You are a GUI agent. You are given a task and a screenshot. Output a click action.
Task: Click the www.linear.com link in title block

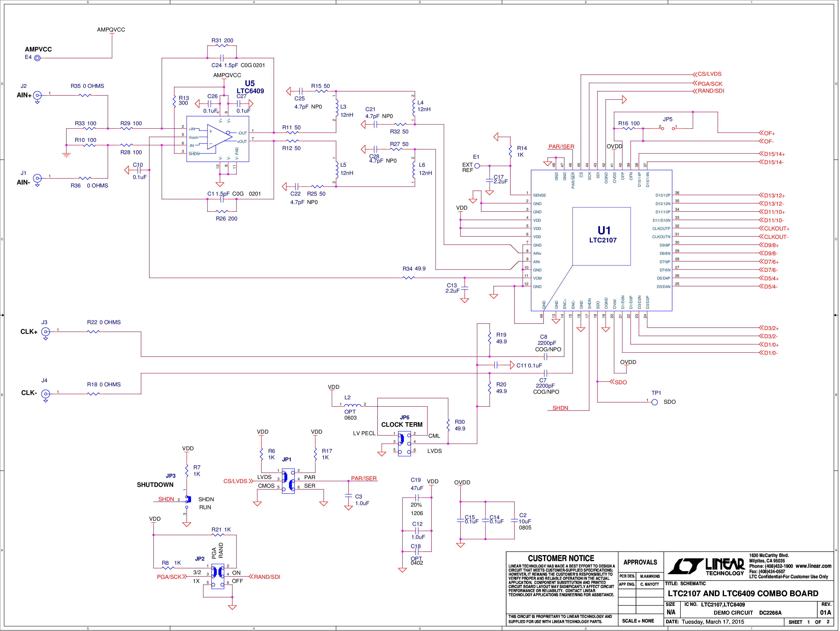(814, 566)
